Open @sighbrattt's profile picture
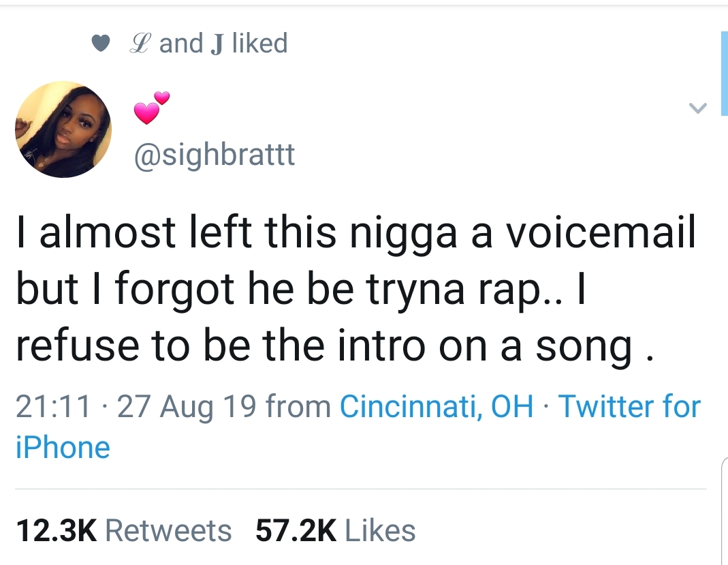The image size is (728, 565). click(63, 129)
